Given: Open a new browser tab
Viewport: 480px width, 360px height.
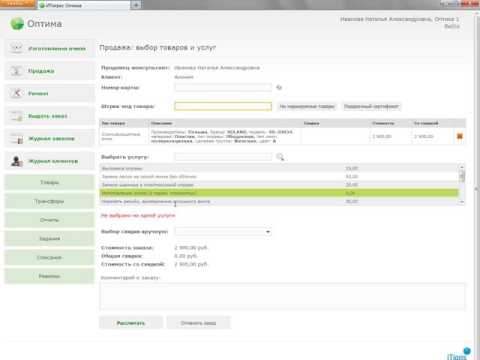Looking at the screenshot, I should pos(136,5).
